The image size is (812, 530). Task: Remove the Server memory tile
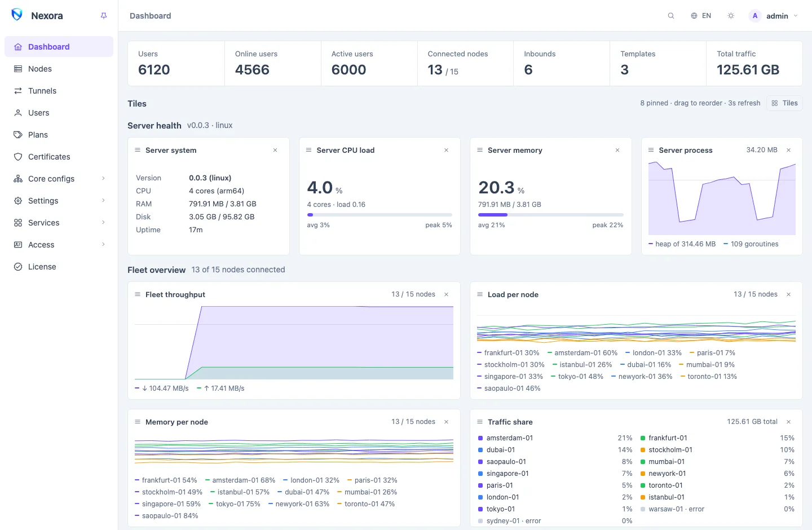[617, 150]
